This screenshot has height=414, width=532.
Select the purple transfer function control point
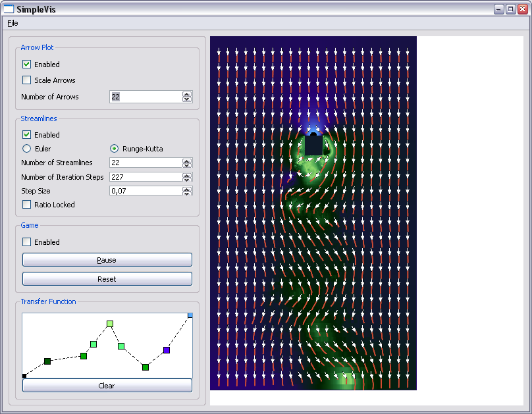coord(167,350)
